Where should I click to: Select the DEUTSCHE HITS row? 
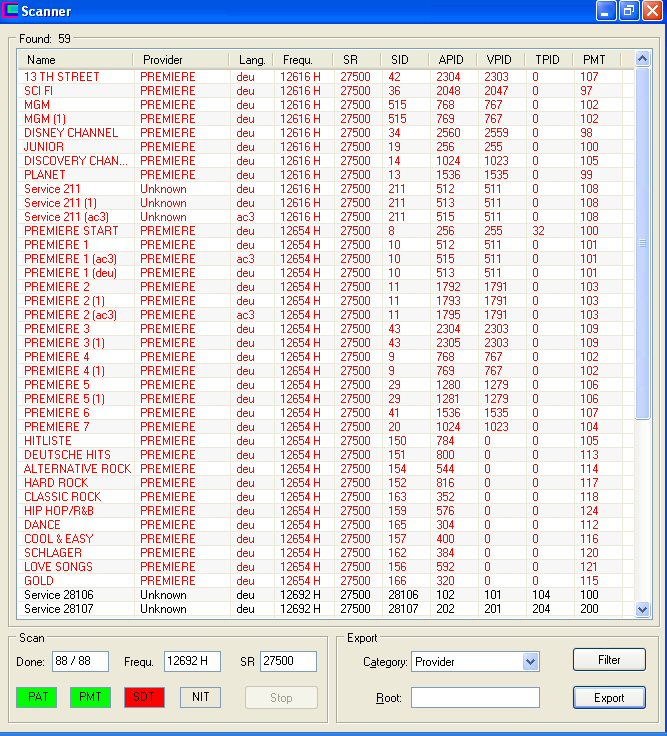click(326, 455)
